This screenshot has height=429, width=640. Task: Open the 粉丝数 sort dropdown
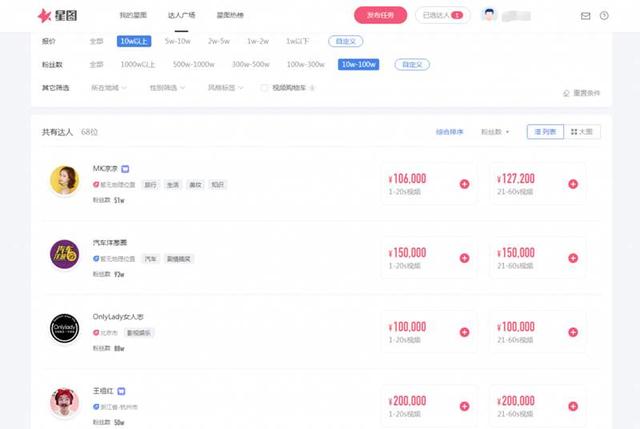click(x=495, y=132)
